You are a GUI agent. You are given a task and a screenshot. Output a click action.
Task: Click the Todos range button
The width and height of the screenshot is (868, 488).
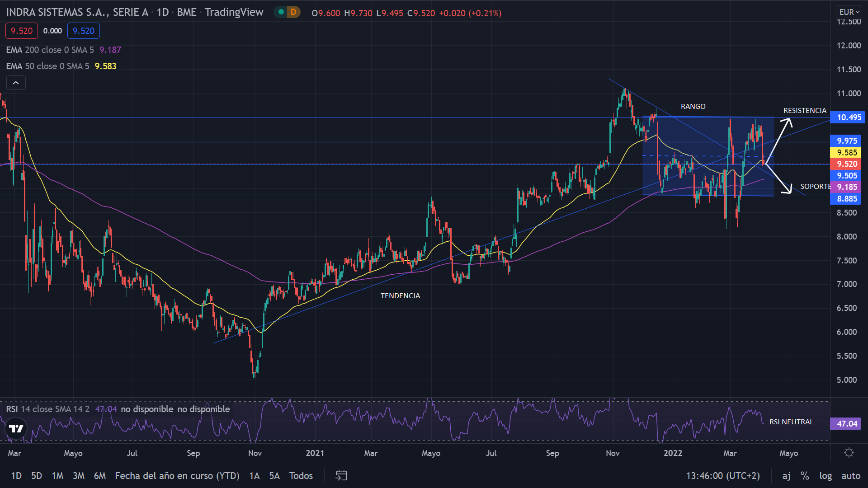pyautogui.click(x=301, y=475)
